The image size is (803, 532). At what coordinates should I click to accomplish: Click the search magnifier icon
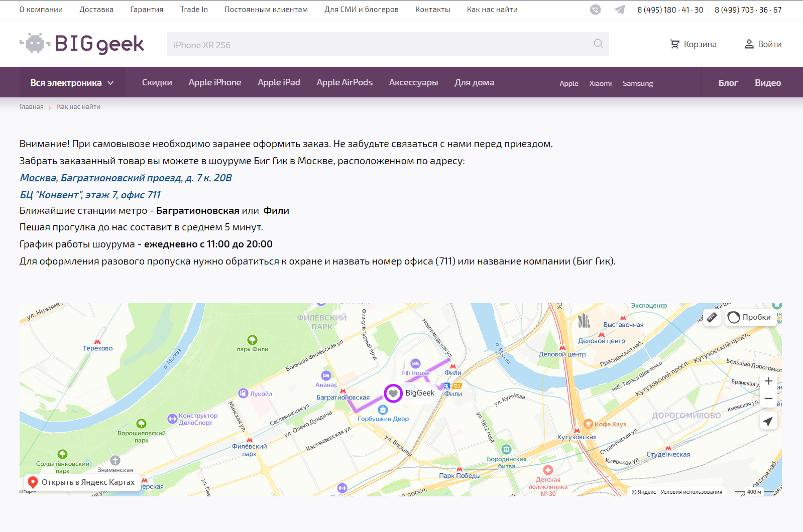tap(598, 44)
